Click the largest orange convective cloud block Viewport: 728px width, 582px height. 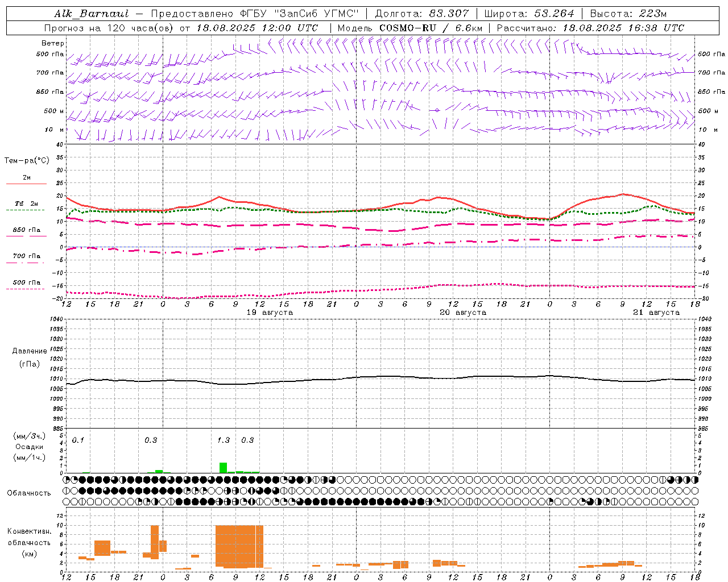point(239,546)
